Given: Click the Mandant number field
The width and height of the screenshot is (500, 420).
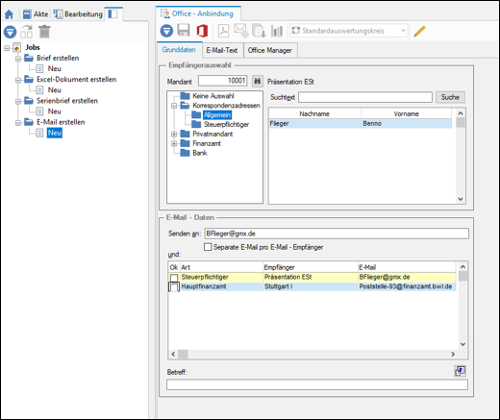Looking at the screenshot, I should 222,81.
